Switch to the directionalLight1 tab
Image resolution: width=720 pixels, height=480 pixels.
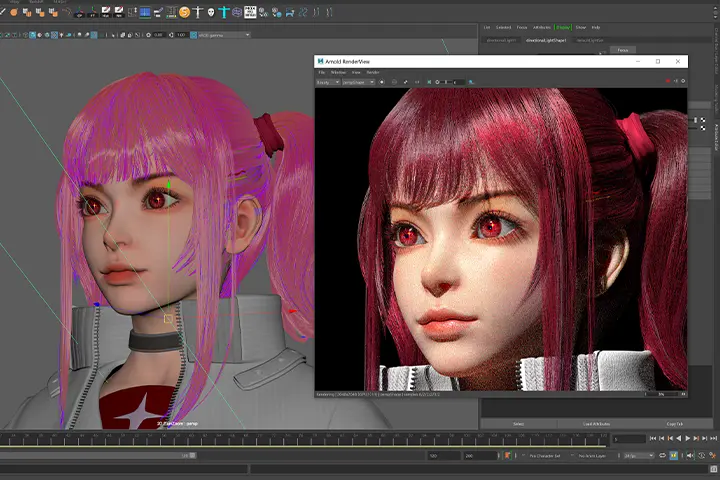pyautogui.click(x=501, y=40)
